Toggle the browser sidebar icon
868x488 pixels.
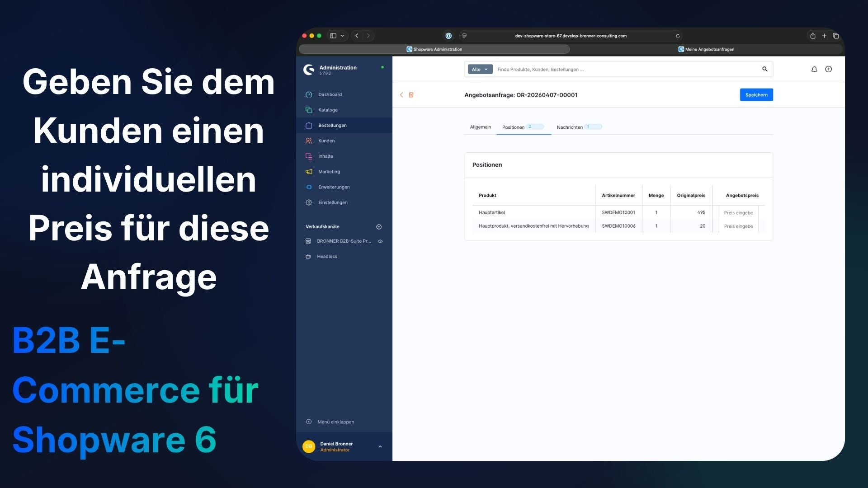[333, 36]
